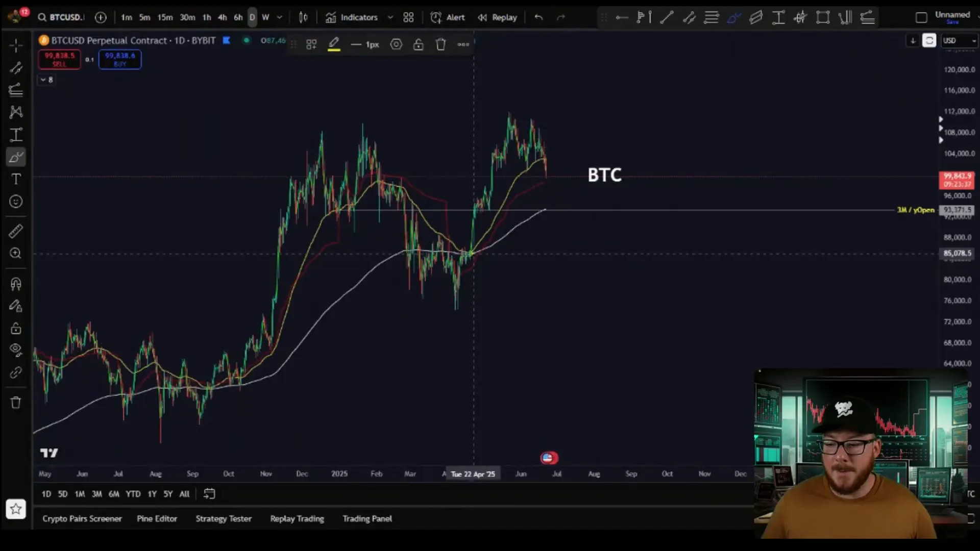
Task: Start bar Replay
Action: (498, 17)
